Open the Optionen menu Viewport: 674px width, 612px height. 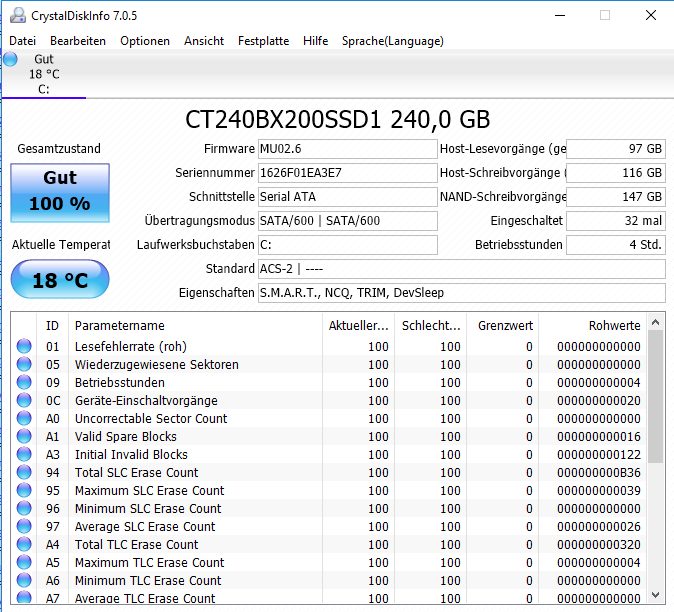click(x=145, y=41)
